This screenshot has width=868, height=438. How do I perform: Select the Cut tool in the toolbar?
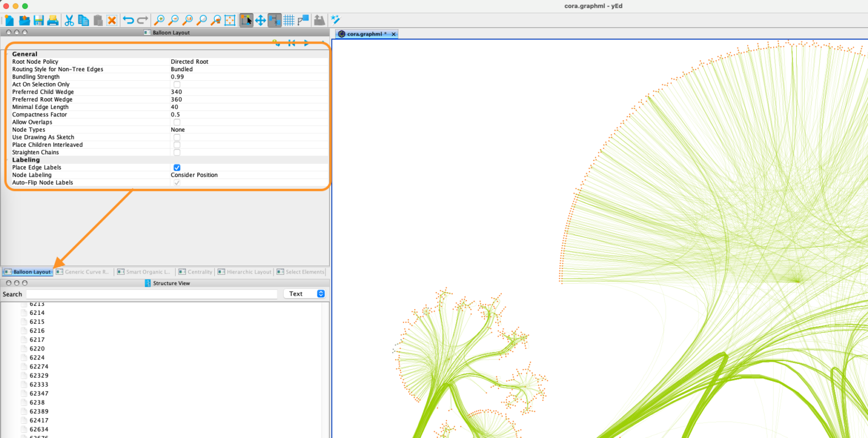[69, 20]
